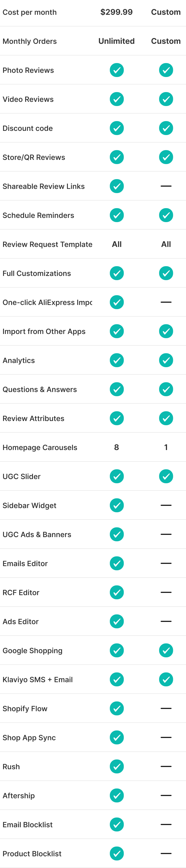Click Emails Editor dash in Custom column
Image resolution: width=186 pixels, height=868 pixels.
166,563
